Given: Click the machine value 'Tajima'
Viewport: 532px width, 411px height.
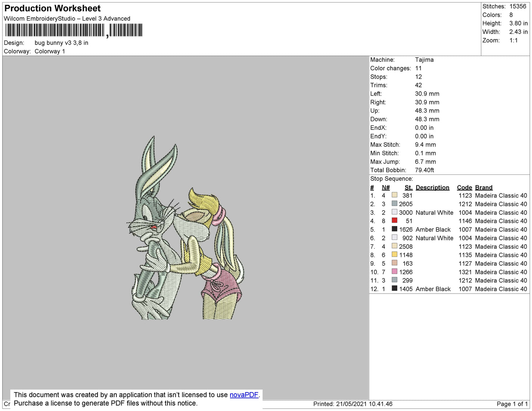Looking at the screenshot, I should (424, 60).
